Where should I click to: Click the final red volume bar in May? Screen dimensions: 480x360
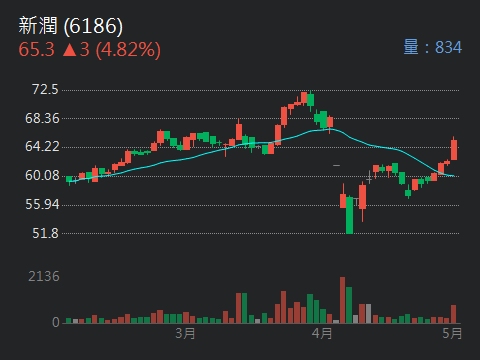coord(453,314)
